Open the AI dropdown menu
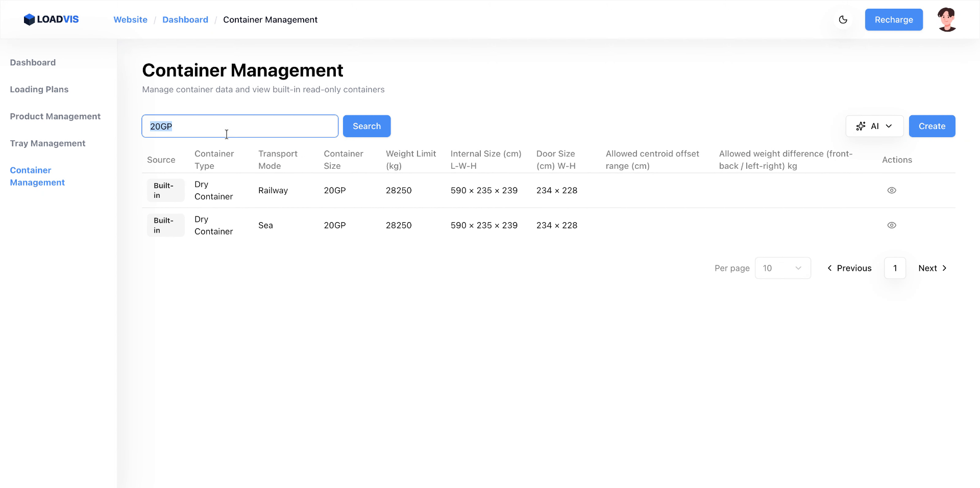Image resolution: width=980 pixels, height=488 pixels. pyautogui.click(x=874, y=126)
